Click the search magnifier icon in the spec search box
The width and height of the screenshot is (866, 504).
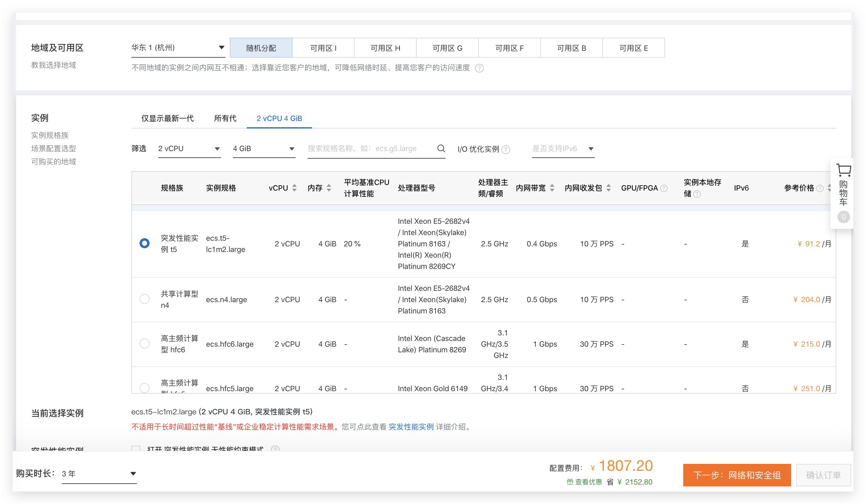pos(441,149)
